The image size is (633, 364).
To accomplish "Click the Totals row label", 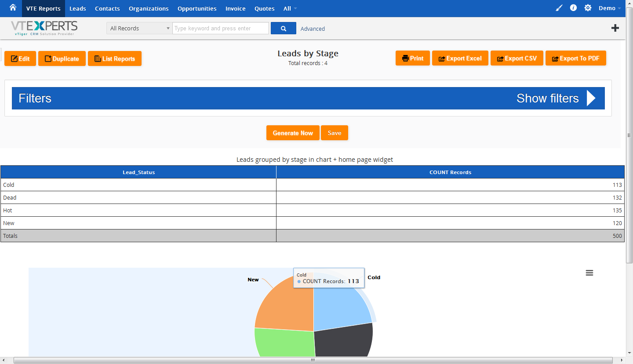I will (x=10, y=236).
